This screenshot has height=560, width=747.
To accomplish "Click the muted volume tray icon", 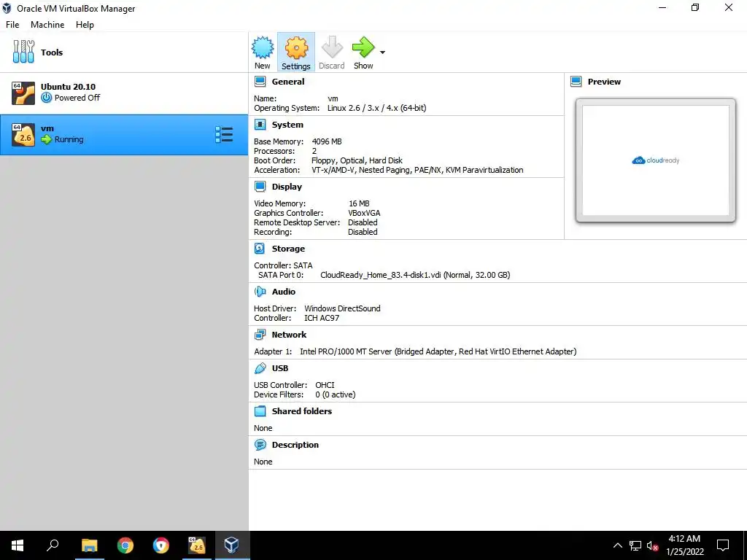I will click(653, 545).
